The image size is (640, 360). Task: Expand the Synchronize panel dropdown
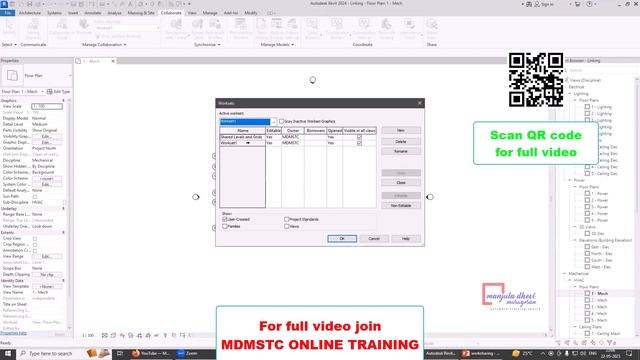coord(219,44)
